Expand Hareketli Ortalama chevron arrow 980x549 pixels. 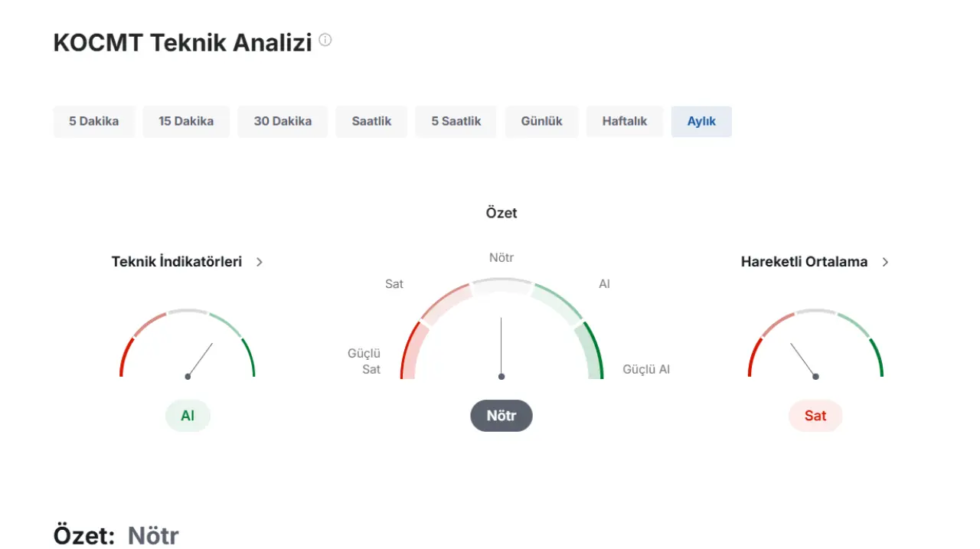tap(886, 262)
